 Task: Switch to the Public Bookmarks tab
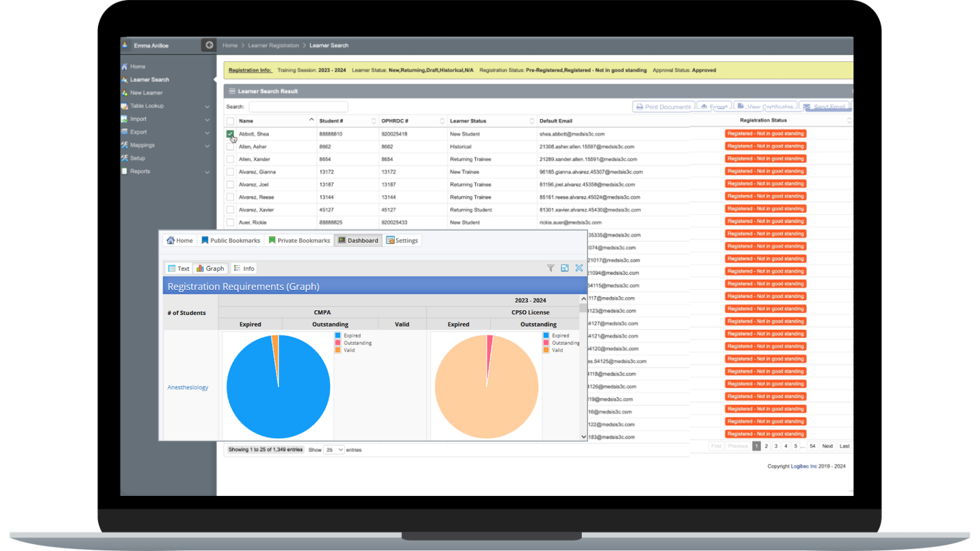(x=235, y=240)
